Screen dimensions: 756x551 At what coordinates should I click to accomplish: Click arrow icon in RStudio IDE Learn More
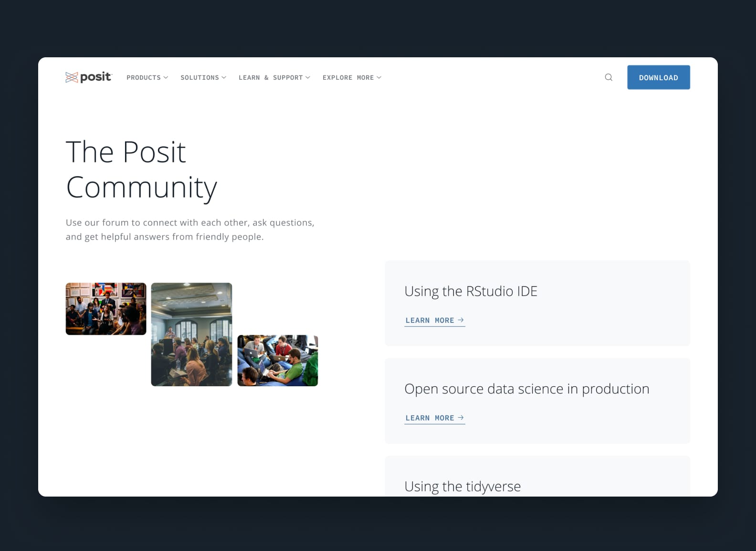click(461, 320)
